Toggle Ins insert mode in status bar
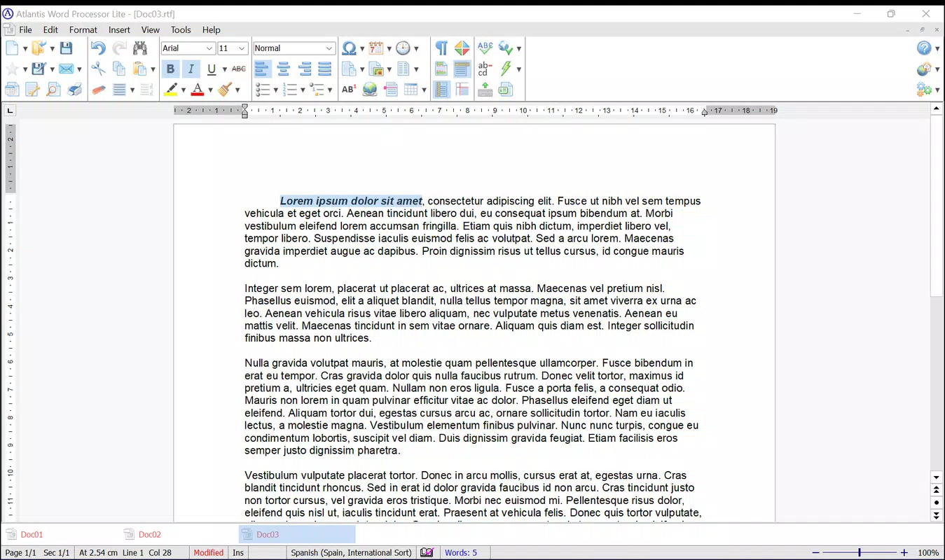945x560 pixels. (x=238, y=553)
